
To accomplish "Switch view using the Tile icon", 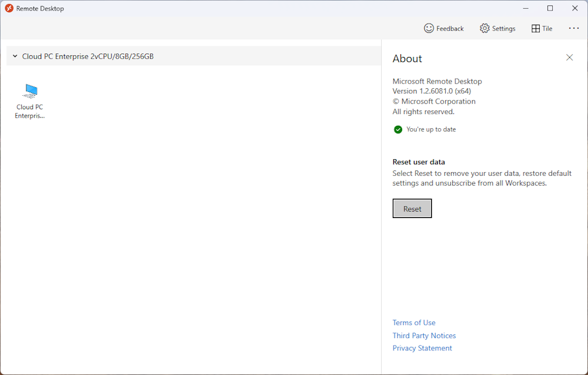I will [536, 28].
